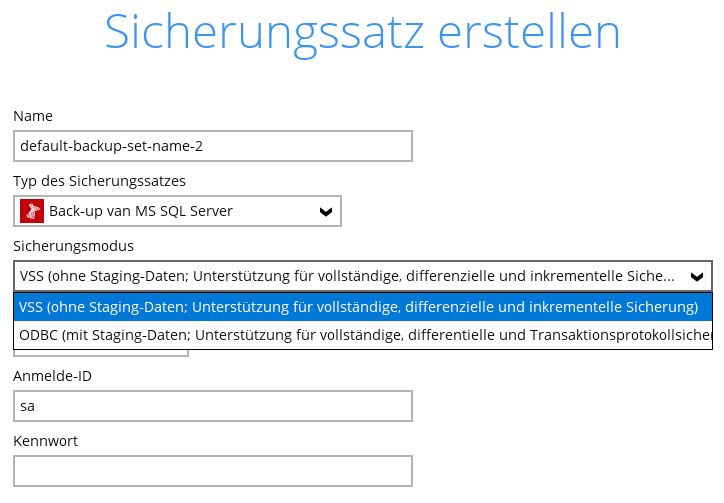Click the red MS SQL Server icon
Screen dimensions: 724x503
click(x=32, y=211)
